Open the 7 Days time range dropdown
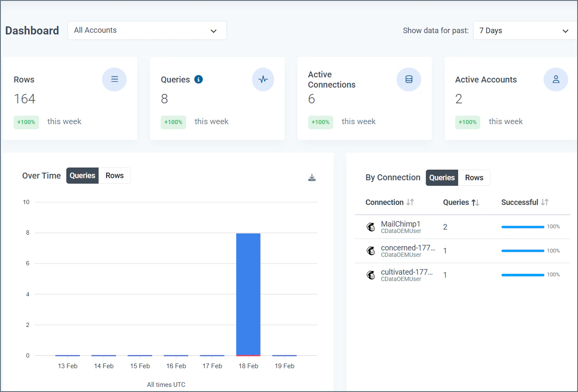 (524, 31)
